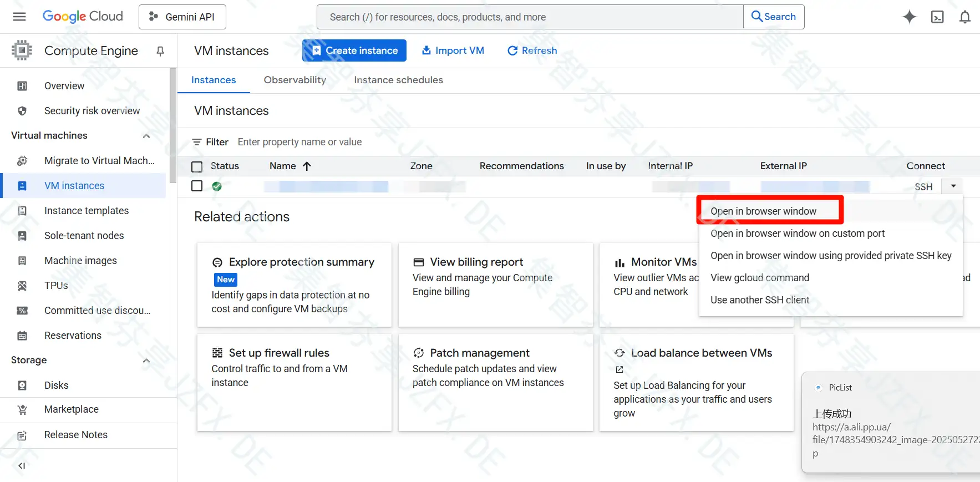Collapse the Storage section
This screenshot has height=482, width=980.
[146, 361]
